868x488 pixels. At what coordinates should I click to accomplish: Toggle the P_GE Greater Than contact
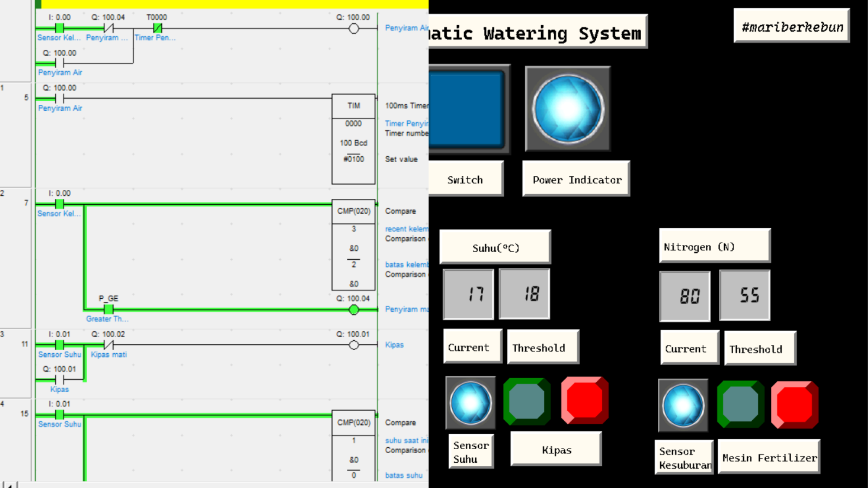[108, 310]
